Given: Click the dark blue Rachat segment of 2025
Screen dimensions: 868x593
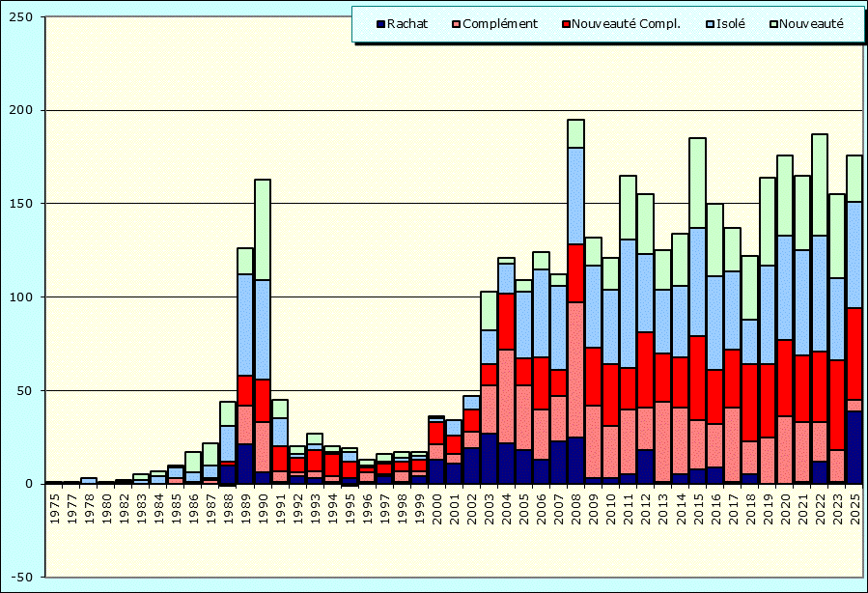Looking at the screenshot, I should click(x=854, y=446).
